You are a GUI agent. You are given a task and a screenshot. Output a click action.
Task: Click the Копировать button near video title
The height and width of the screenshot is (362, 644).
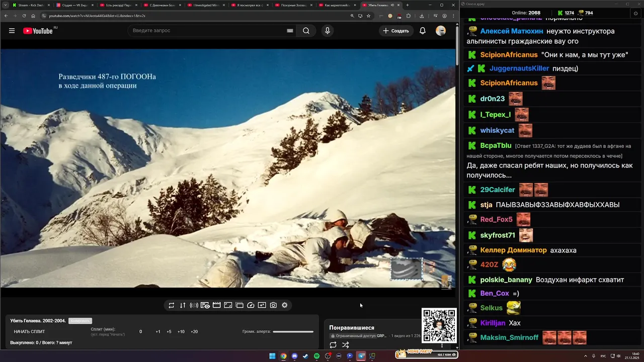pos(80,321)
